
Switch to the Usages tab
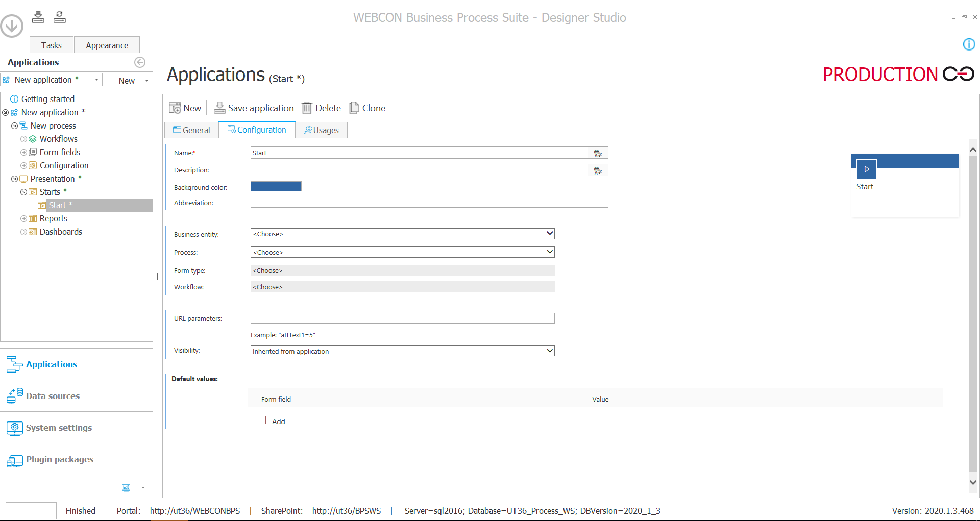(x=321, y=130)
